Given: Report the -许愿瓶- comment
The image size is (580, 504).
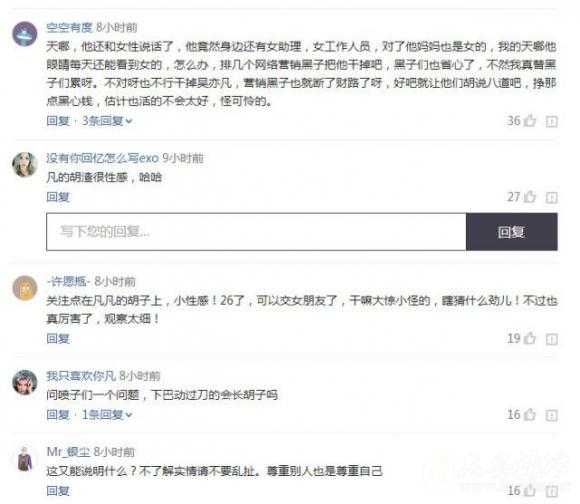Looking at the screenshot, I should tap(552, 339).
